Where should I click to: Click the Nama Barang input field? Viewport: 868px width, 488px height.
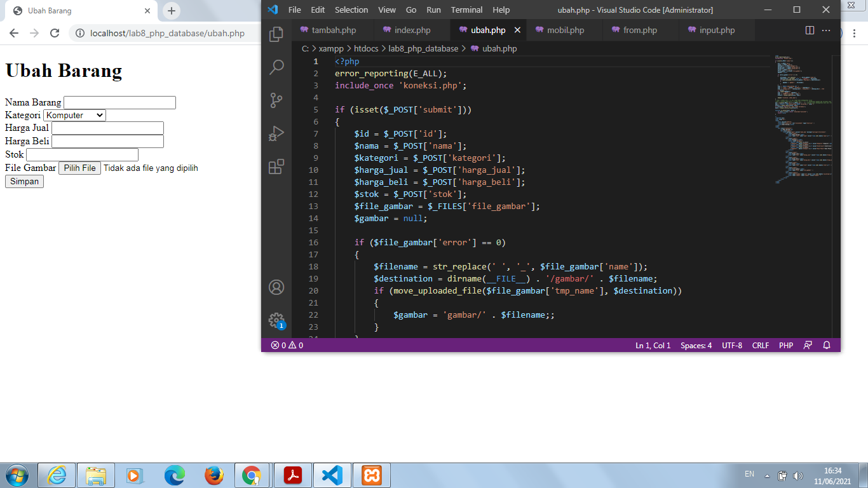tap(119, 102)
